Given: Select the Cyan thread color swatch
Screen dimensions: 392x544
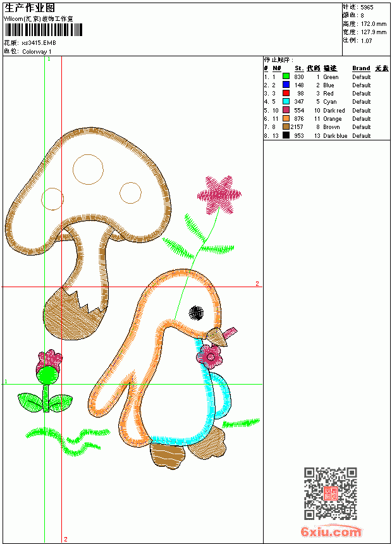Looking at the screenshot, I should click(286, 101).
